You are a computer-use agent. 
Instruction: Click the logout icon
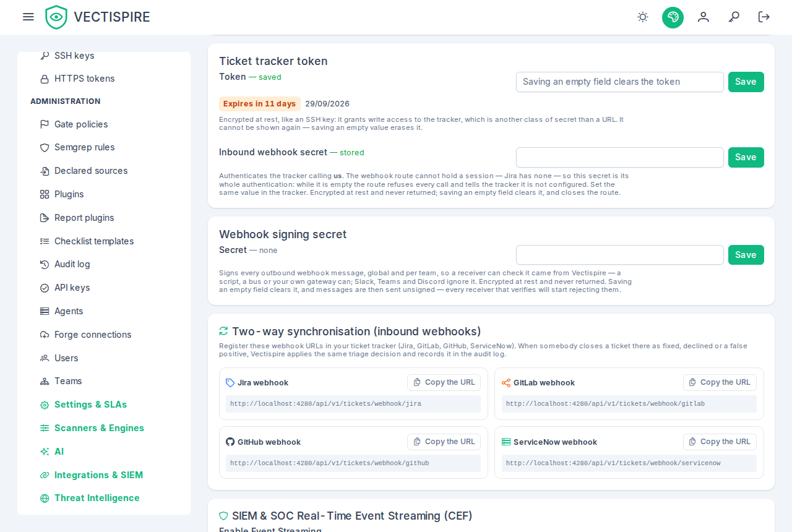tap(764, 17)
